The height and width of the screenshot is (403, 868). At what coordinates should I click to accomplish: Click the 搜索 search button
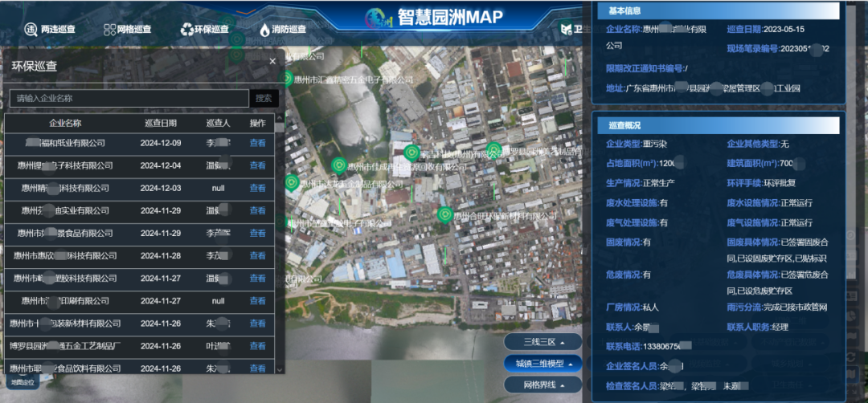(x=264, y=99)
